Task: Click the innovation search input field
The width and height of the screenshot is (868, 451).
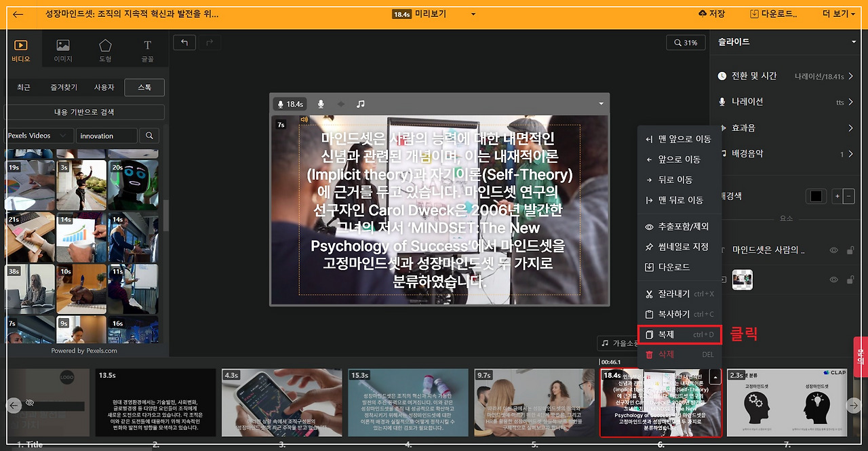Action: point(106,136)
